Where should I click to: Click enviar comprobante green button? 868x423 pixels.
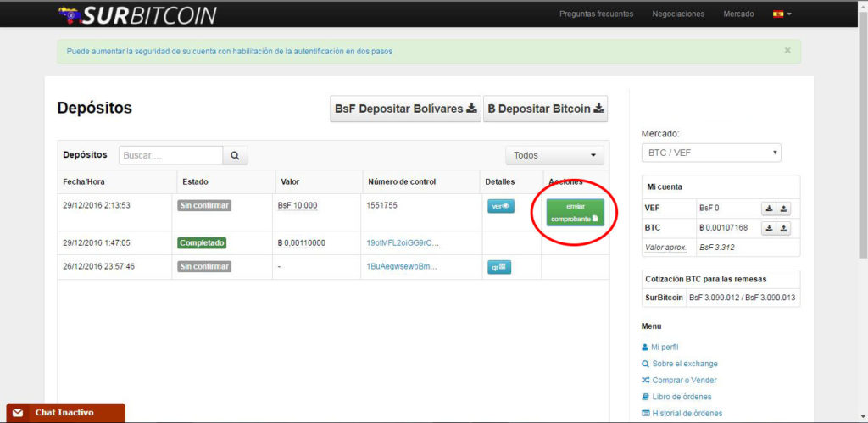coord(576,213)
